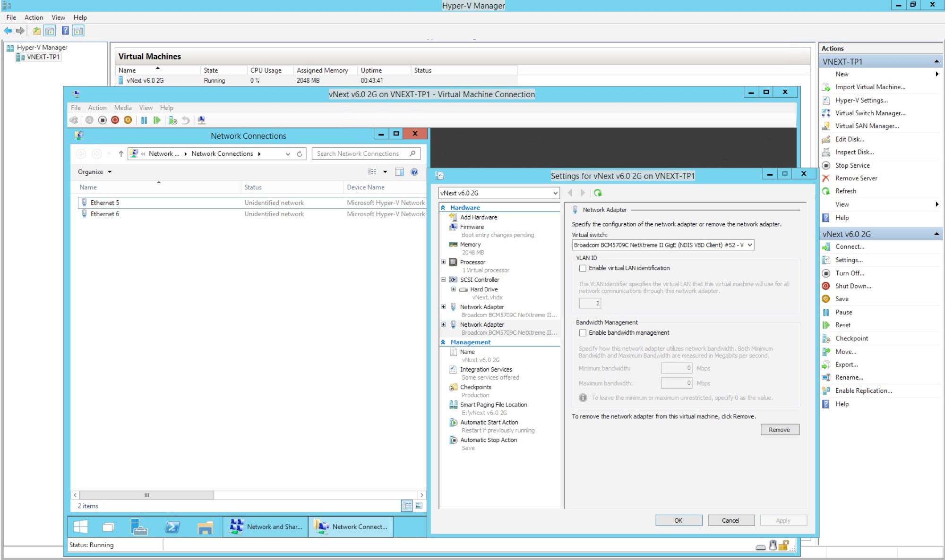Screen dimensions: 945x560
Task: Click the Ctrl+Alt+Del icon in VM Connection toolbar
Action: click(x=74, y=120)
